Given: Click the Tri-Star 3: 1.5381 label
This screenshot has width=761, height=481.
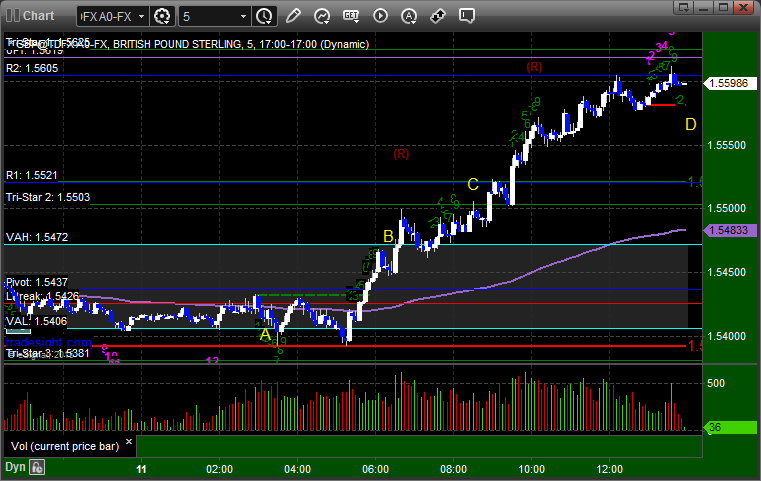Looking at the screenshot, I should (x=48, y=353).
